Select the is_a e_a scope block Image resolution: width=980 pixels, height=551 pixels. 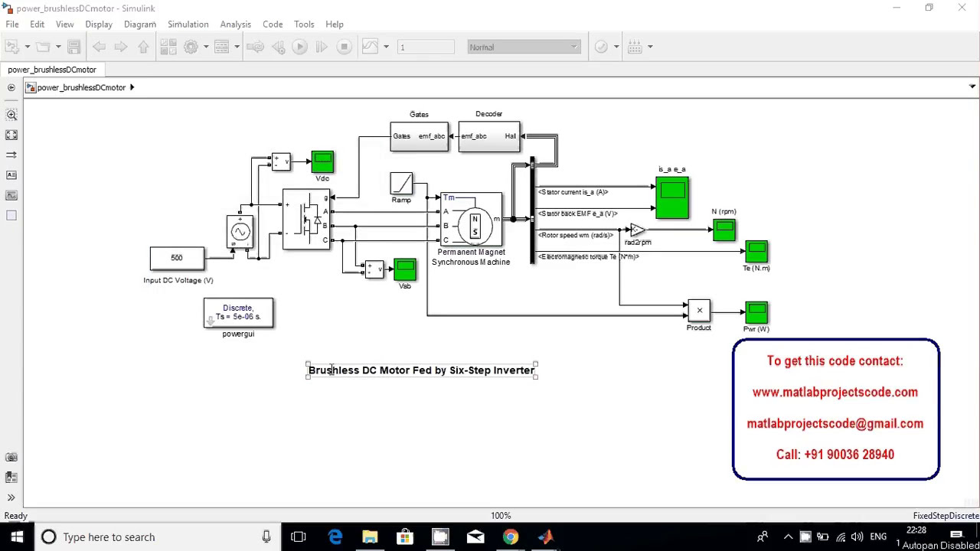tap(671, 197)
